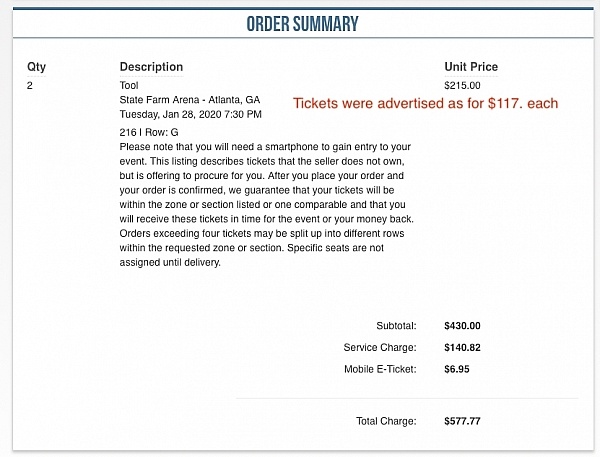This screenshot has height=457, width=600.
Task: Select the $430.00 subtotal amount
Action: pos(462,325)
